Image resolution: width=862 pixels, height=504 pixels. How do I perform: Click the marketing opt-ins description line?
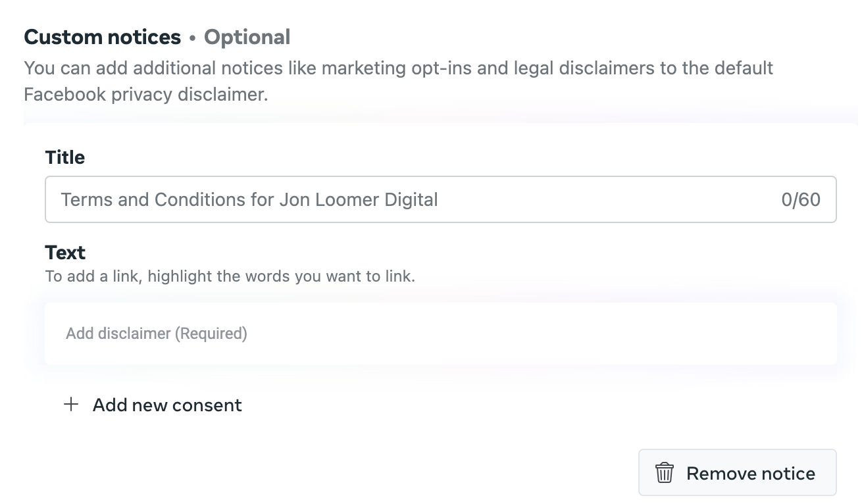[x=398, y=68]
